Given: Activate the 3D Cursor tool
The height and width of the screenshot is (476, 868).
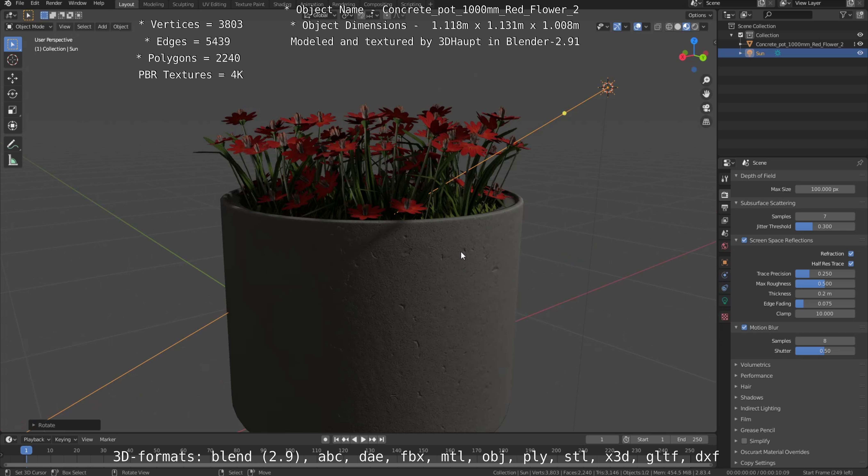Looking at the screenshot, I should click(13, 60).
